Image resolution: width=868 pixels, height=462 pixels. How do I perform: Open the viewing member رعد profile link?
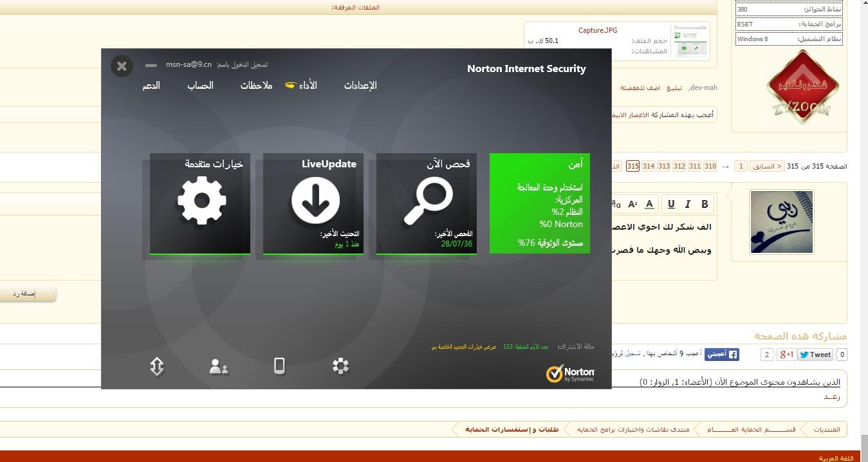point(832,396)
